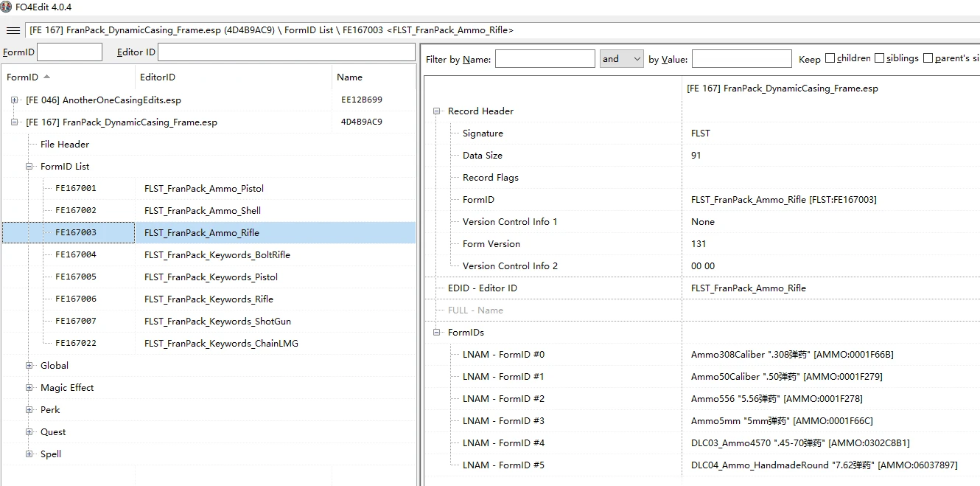980x486 pixels.
Task: Click the FormID List group label
Action: tap(65, 166)
